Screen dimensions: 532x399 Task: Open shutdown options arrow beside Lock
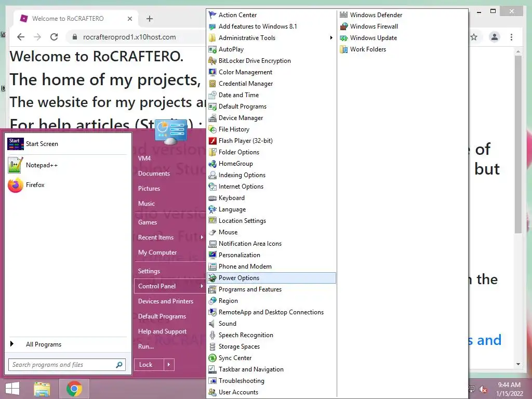169,365
